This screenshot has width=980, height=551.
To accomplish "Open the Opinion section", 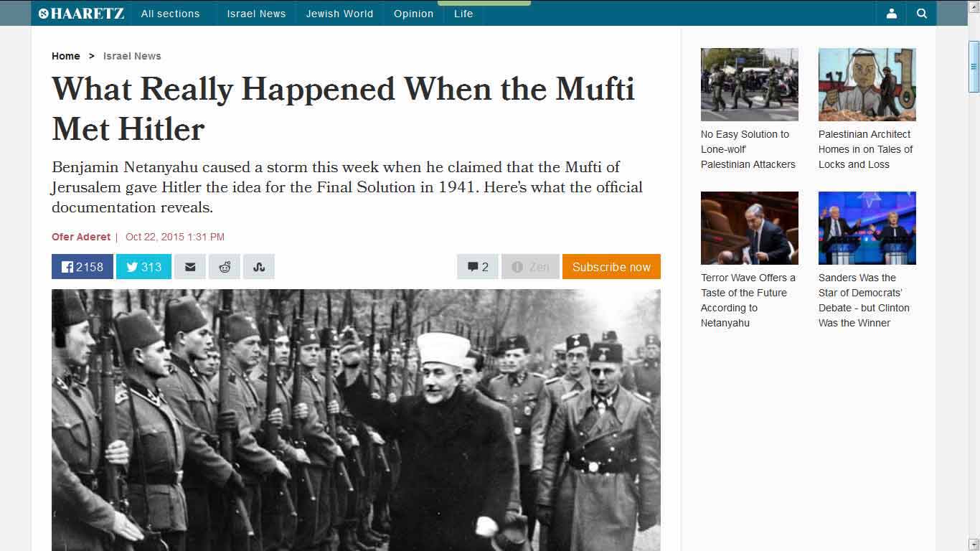I will pyautogui.click(x=413, y=14).
